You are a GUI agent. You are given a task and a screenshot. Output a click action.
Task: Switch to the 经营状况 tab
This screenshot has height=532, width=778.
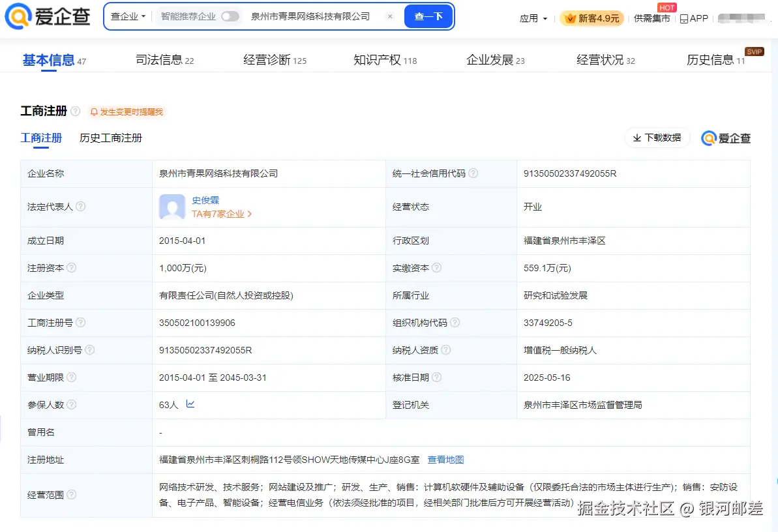pyautogui.click(x=605, y=60)
